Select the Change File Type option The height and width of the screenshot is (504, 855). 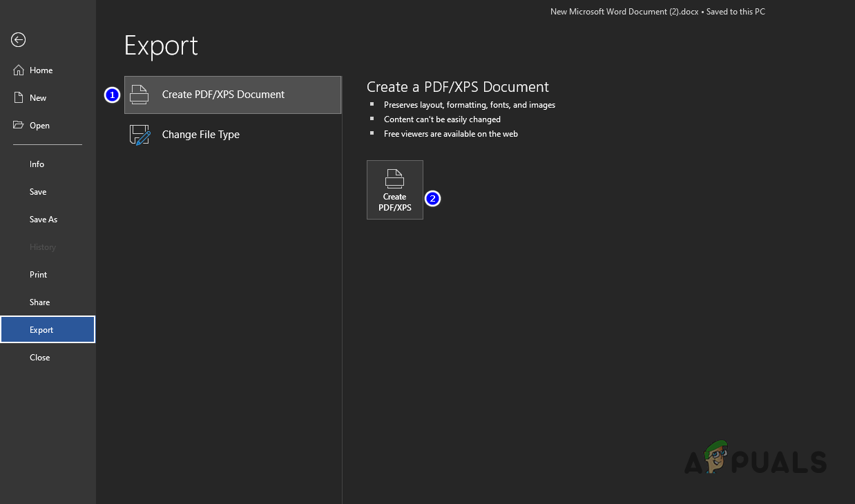click(x=233, y=135)
